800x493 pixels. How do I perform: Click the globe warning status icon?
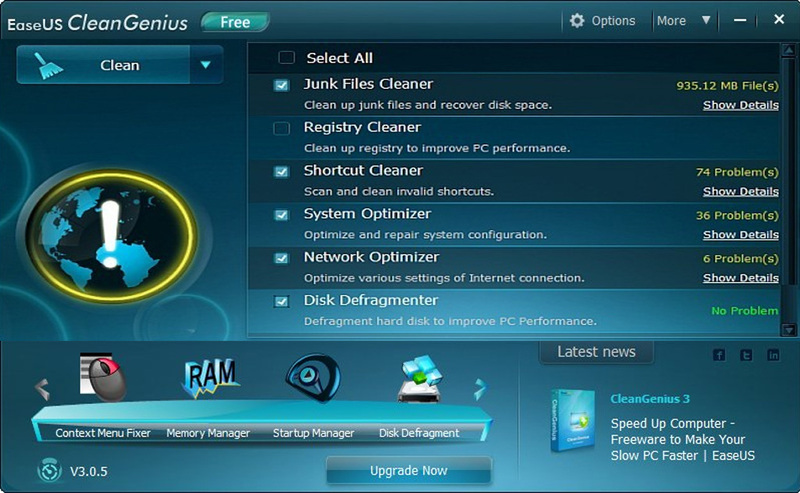[111, 237]
